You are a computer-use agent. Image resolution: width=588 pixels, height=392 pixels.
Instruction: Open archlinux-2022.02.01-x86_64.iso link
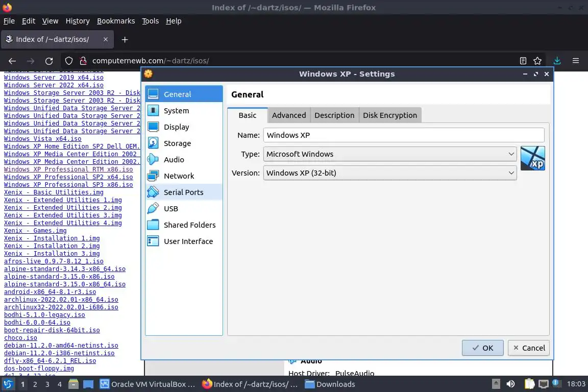coord(61,299)
